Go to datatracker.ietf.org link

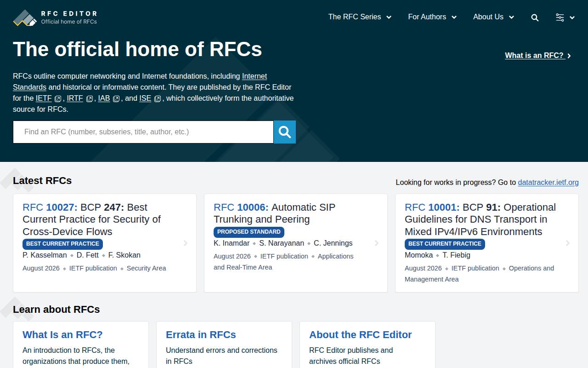click(x=548, y=182)
